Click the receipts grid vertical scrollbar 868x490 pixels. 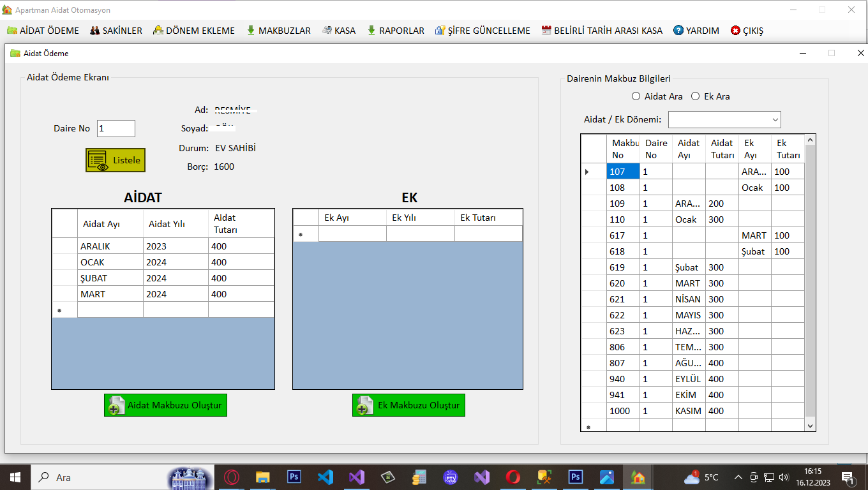pyautogui.click(x=811, y=281)
